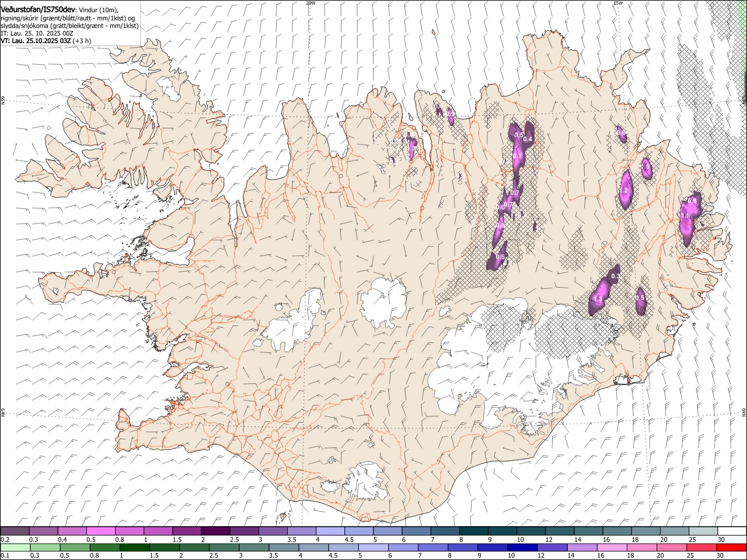Click the 0.8 value in the easternmost snow patch
747x560 pixels.
pyautogui.click(x=693, y=201)
